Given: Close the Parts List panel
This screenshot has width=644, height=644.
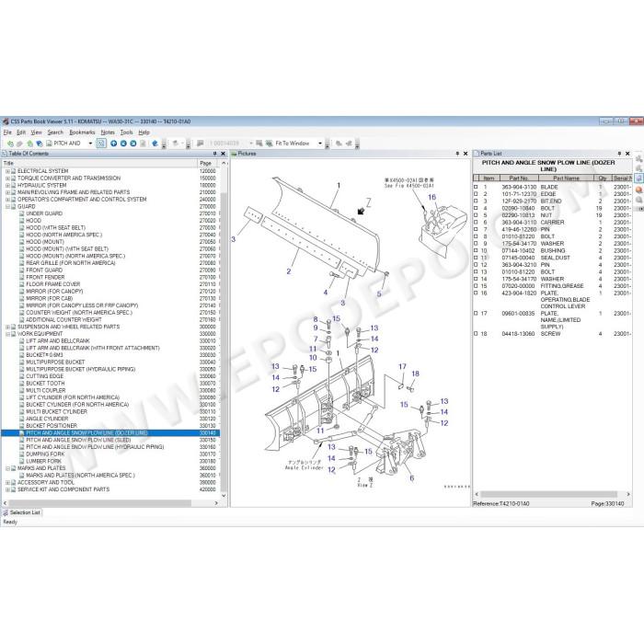Looking at the screenshot, I should coord(627,154).
